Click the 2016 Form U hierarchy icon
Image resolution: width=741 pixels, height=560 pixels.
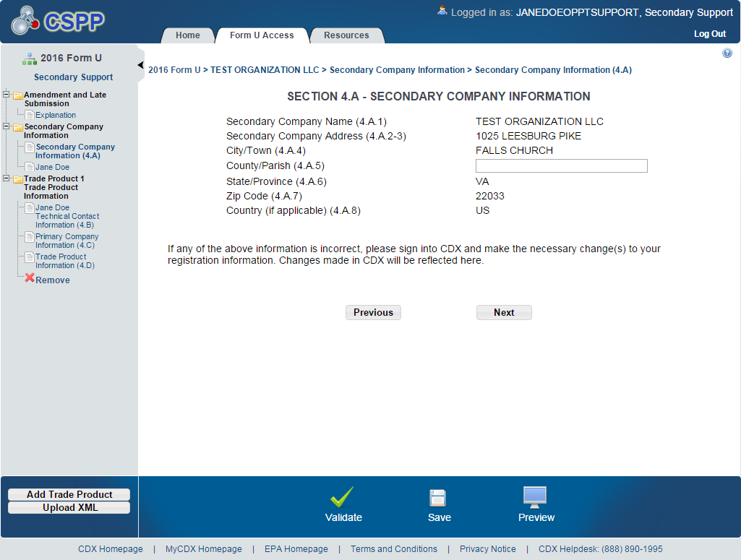(30, 59)
